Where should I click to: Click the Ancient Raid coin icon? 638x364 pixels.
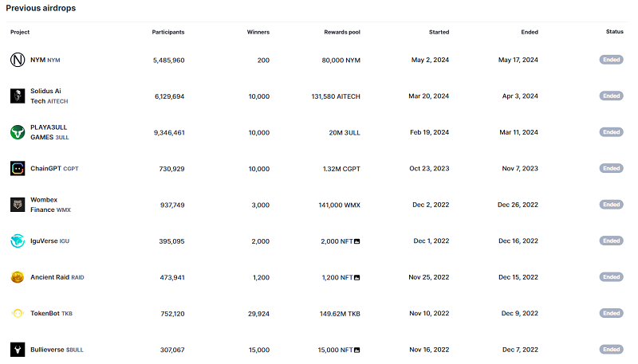tap(18, 277)
